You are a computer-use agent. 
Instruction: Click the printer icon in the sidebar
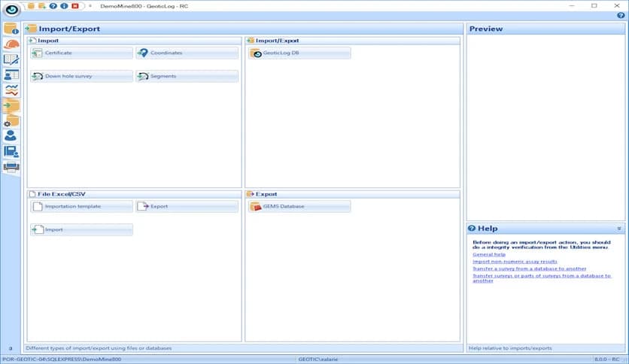(x=11, y=167)
